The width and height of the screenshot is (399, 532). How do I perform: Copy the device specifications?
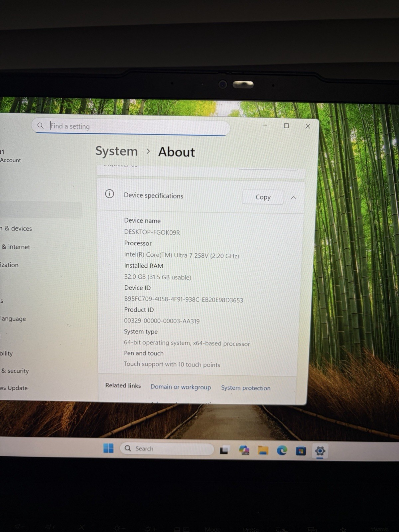pyautogui.click(x=263, y=197)
